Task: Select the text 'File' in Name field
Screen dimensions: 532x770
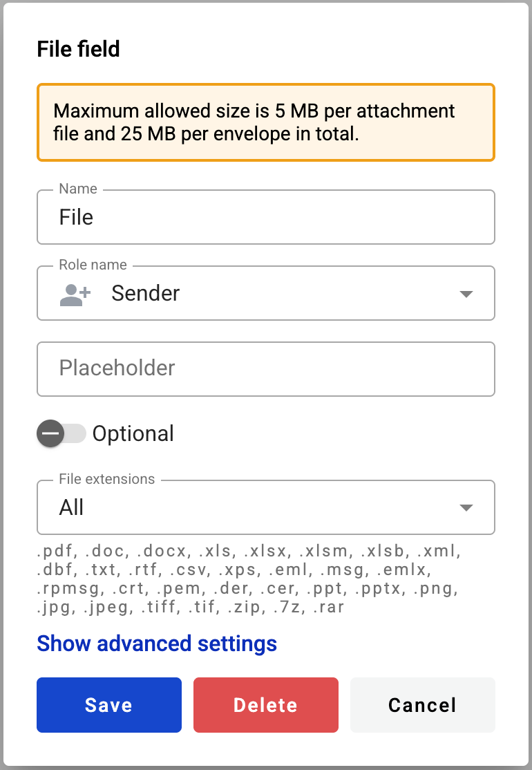Action: coord(75,217)
